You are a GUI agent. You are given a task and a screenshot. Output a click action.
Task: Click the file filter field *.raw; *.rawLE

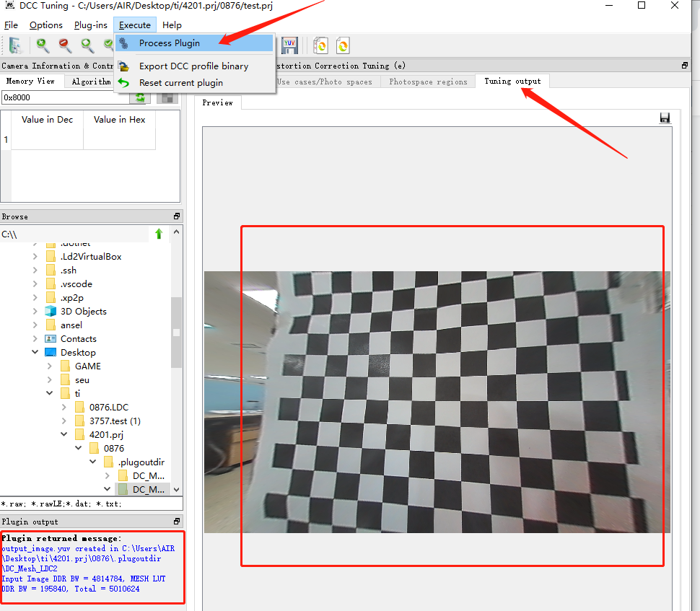click(92, 504)
